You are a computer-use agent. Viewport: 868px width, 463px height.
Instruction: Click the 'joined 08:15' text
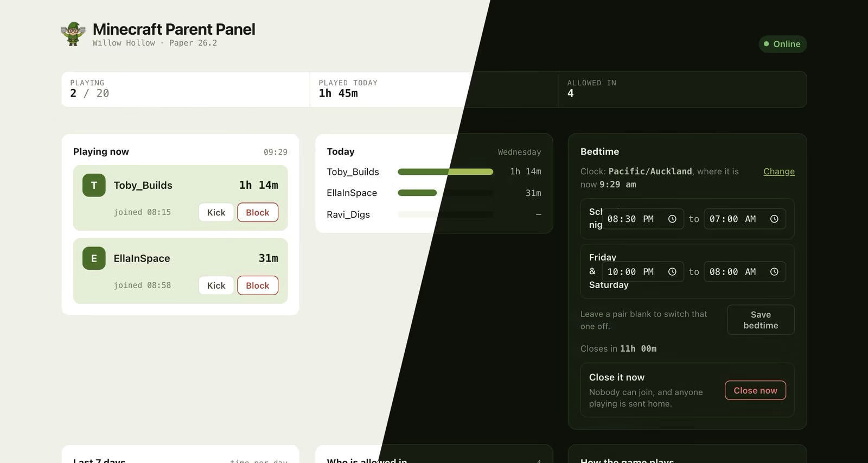(x=142, y=212)
